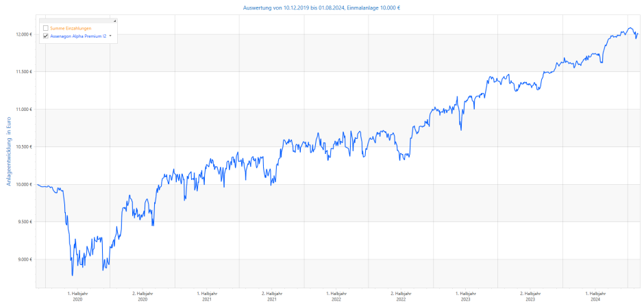Click the 1. Halbjahr 2022 x-axis label
This screenshot has width=644, height=308.
coord(336,296)
